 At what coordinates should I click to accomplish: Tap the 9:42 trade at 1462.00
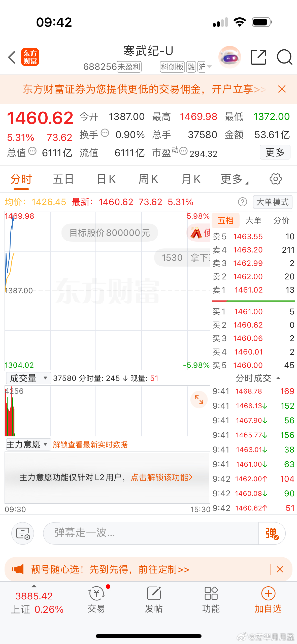pos(253,479)
